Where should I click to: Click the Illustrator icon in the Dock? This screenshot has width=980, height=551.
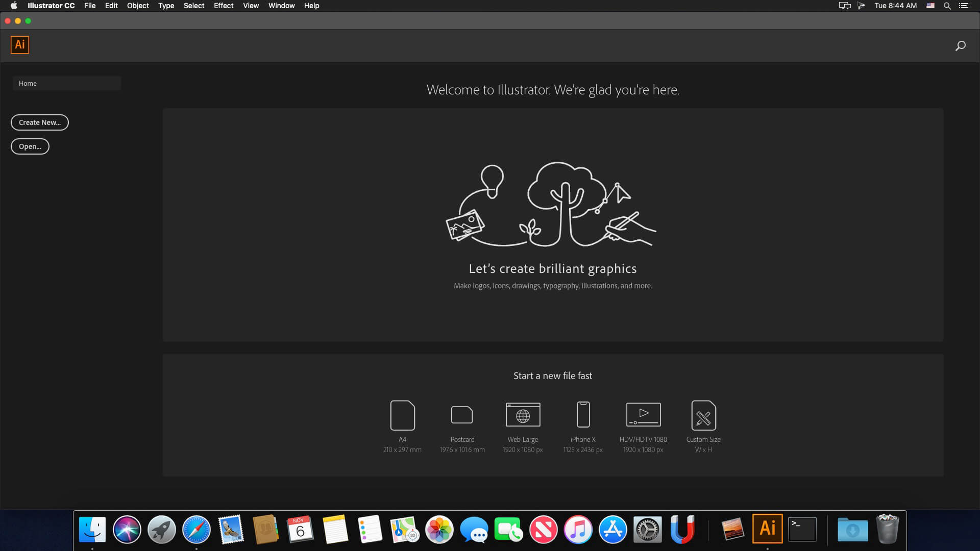point(768,530)
